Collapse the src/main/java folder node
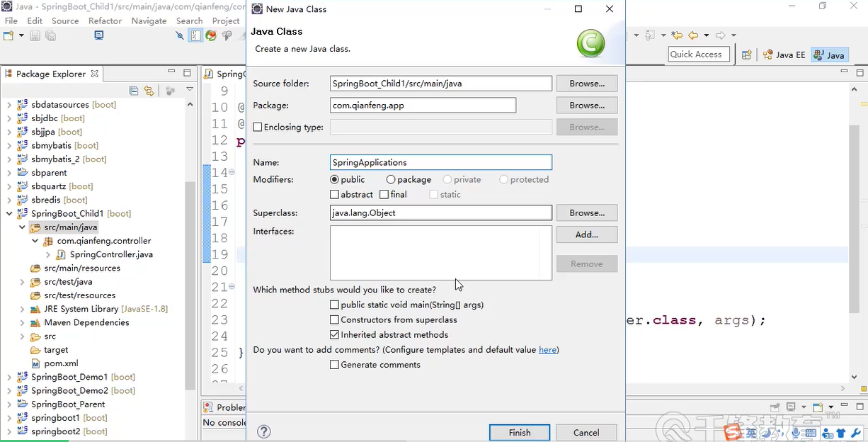 pyautogui.click(x=22, y=227)
